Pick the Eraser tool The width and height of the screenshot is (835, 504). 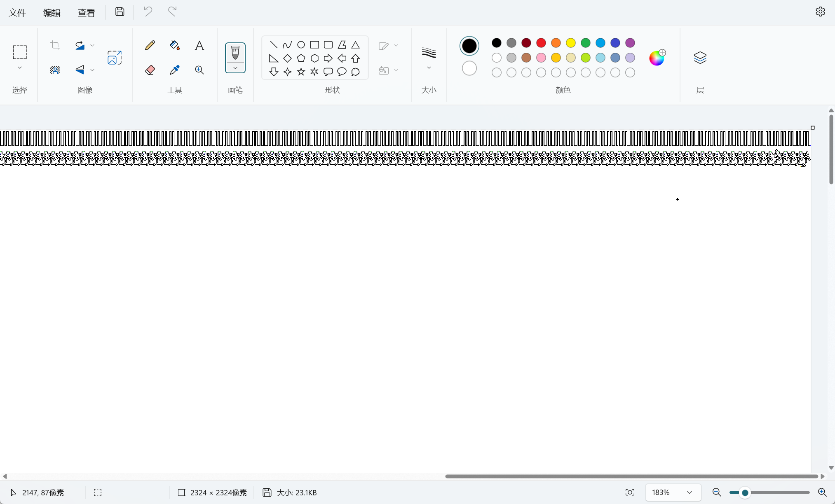tap(150, 70)
